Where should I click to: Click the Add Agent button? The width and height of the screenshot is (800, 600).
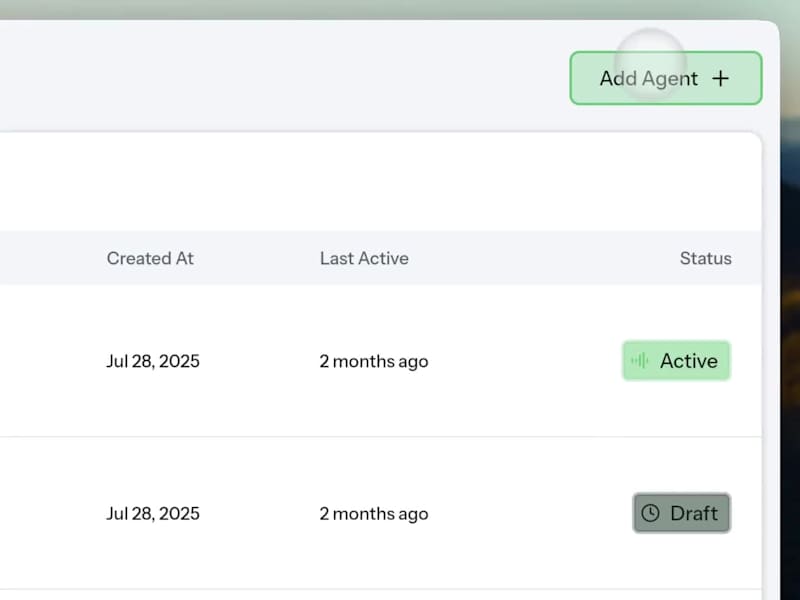pos(665,78)
